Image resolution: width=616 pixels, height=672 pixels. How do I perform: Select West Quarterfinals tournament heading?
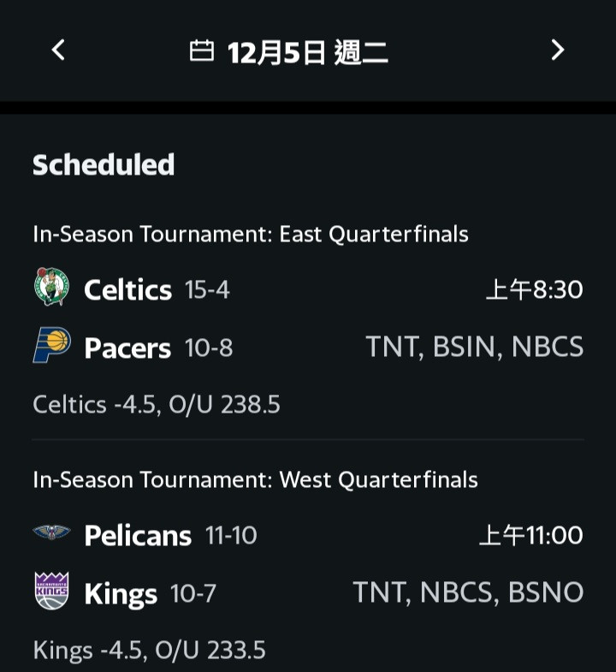pos(255,479)
